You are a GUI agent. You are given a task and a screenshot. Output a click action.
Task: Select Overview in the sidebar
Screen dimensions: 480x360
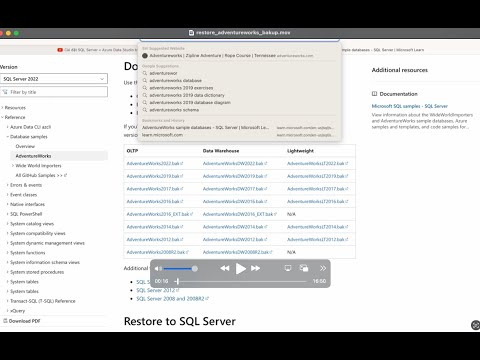[x=25, y=146]
